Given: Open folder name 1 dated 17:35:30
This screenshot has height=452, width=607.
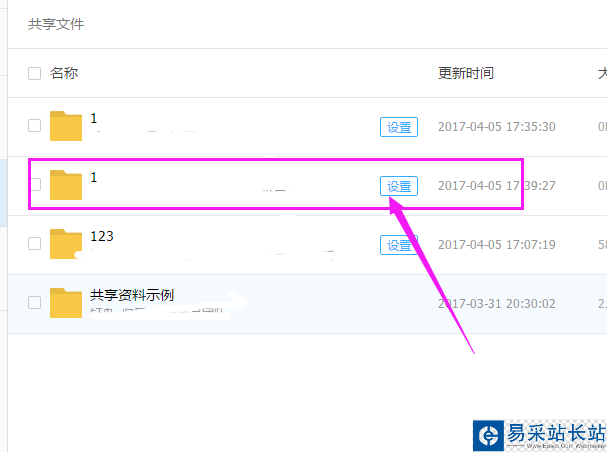Looking at the screenshot, I should tap(94, 118).
